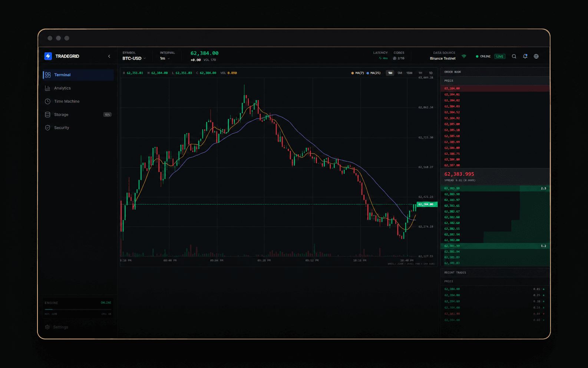Select the bid price 62,383.61 row
The image size is (588, 368).
[x=495, y=206]
